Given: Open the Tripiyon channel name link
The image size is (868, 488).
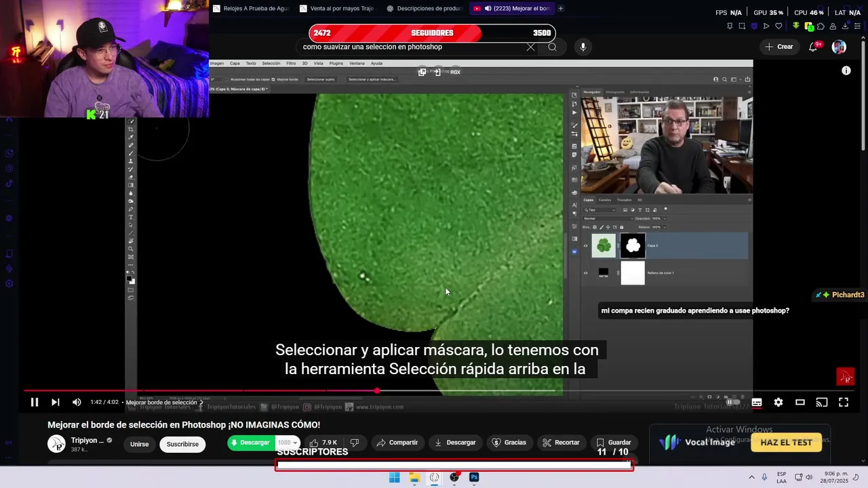Looking at the screenshot, I should [87, 441].
